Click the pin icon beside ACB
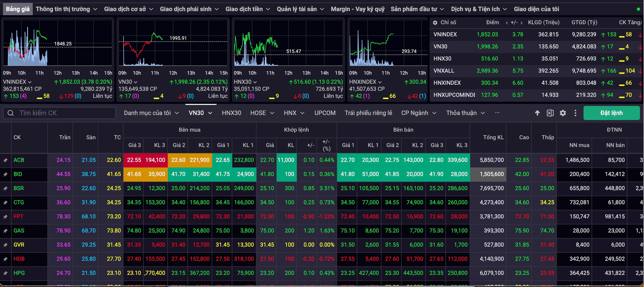The width and height of the screenshot is (644, 287). click(5, 160)
